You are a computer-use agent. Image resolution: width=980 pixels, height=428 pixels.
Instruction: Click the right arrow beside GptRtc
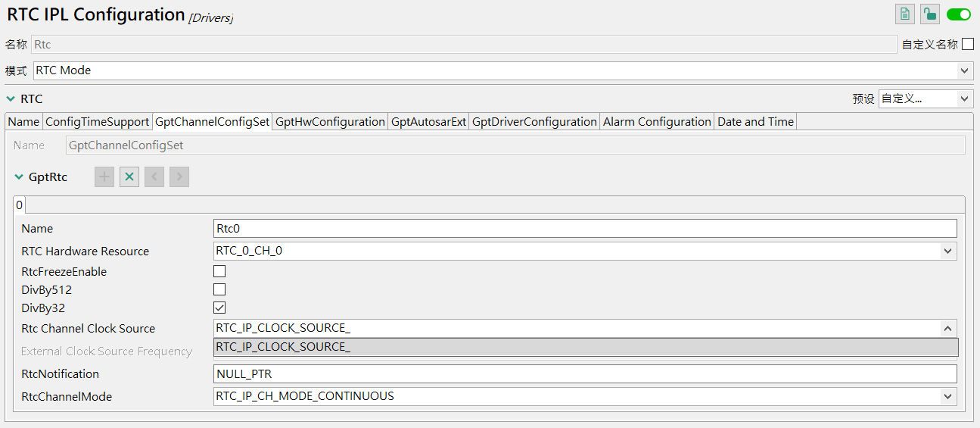click(179, 177)
